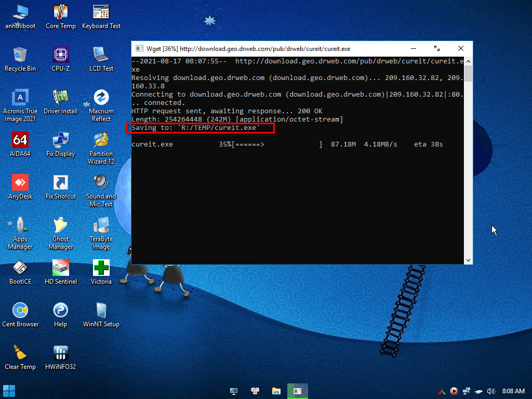Minimize the Wget download window
Screen dimensions: 532x399
413,48
